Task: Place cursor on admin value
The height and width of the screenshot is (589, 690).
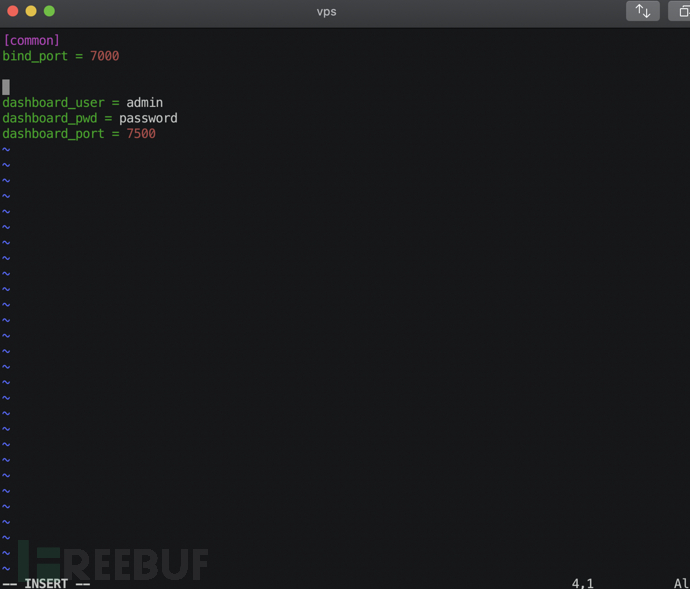Action: (145, 103)
